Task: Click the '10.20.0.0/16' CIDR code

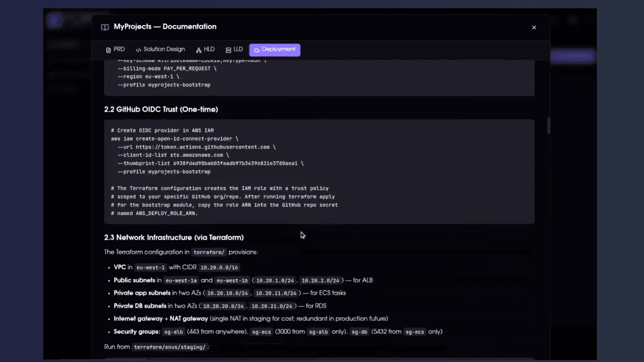Action: click(219, 267)
